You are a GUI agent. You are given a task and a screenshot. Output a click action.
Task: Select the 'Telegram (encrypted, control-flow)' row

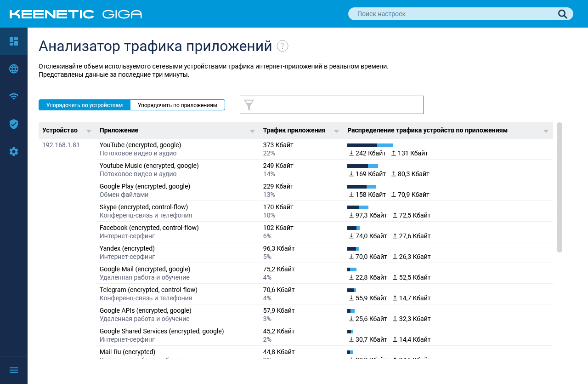324,294
